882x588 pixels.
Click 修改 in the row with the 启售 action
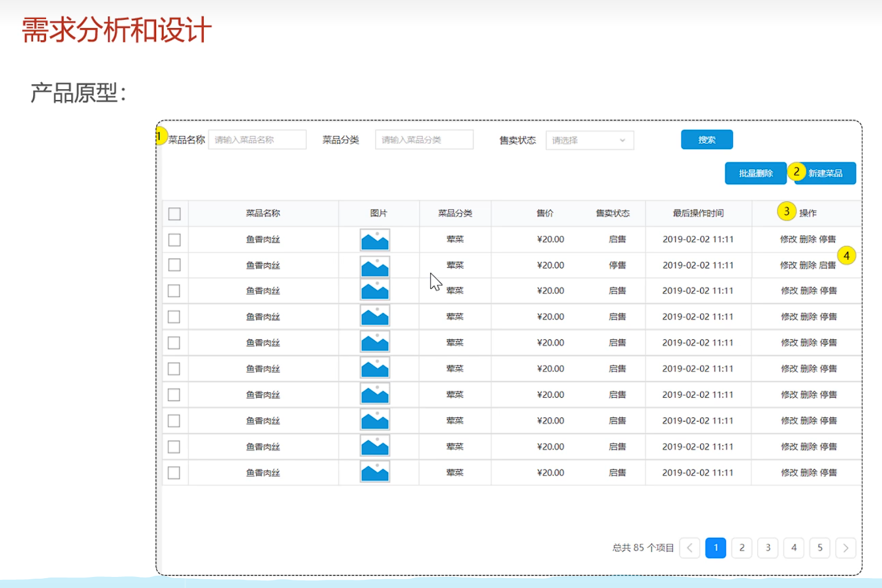tap(788, 265)
